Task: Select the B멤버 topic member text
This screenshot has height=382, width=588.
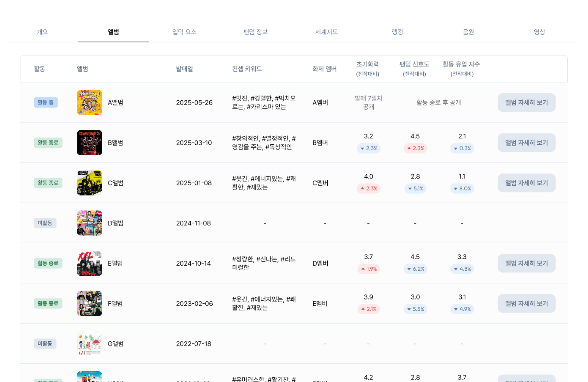Action: pyautogui.click(x=320, y=143)
